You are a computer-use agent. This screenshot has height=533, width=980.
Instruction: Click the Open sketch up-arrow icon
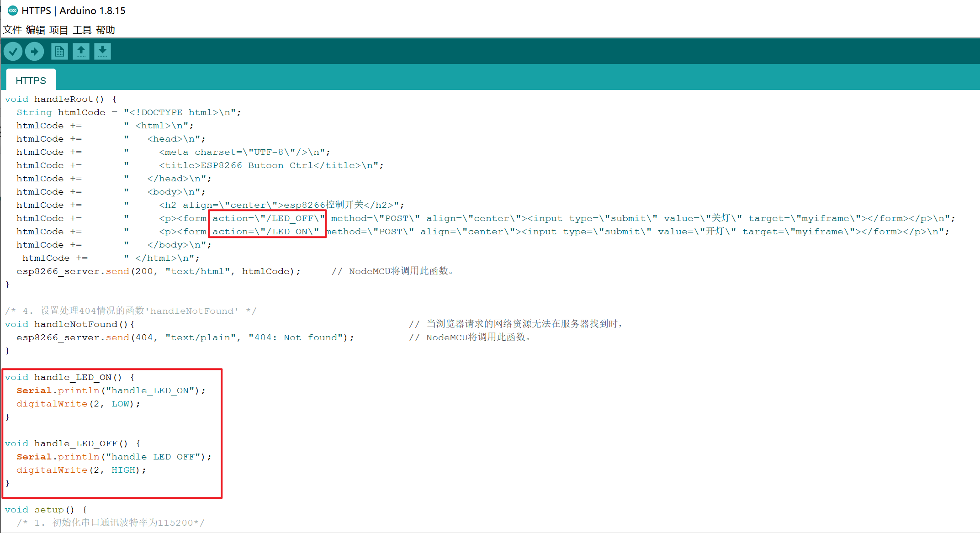pos(81,51)
